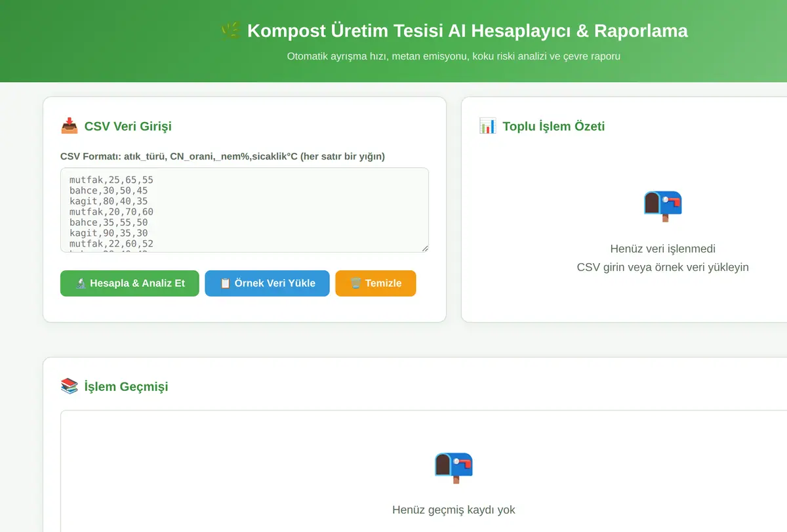
Task: Click the mailbox icon in Toplu İşlem Özeti
Action: 662,206
